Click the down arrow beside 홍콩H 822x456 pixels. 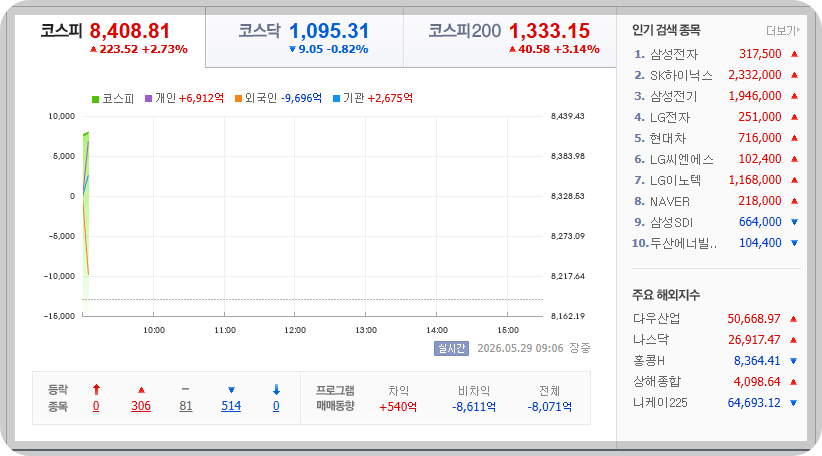coord(794,361)
